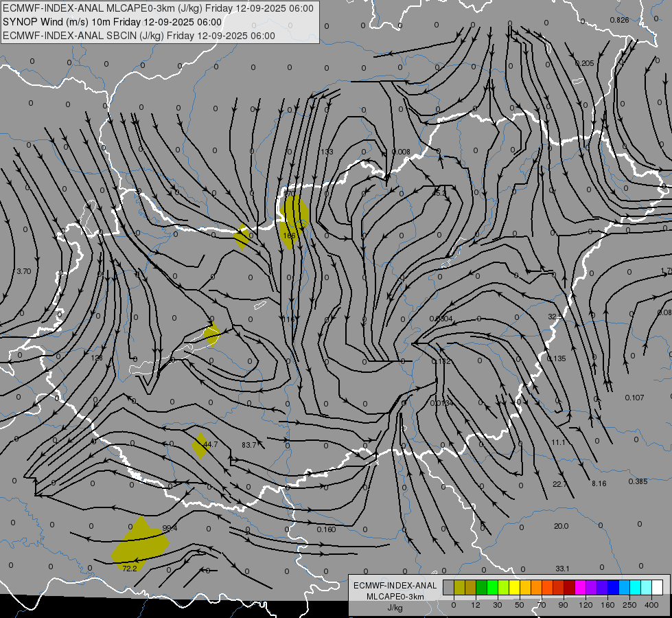Select the bright green legend swatch
This screenshot has width=672, height=618.
[493, 588]
